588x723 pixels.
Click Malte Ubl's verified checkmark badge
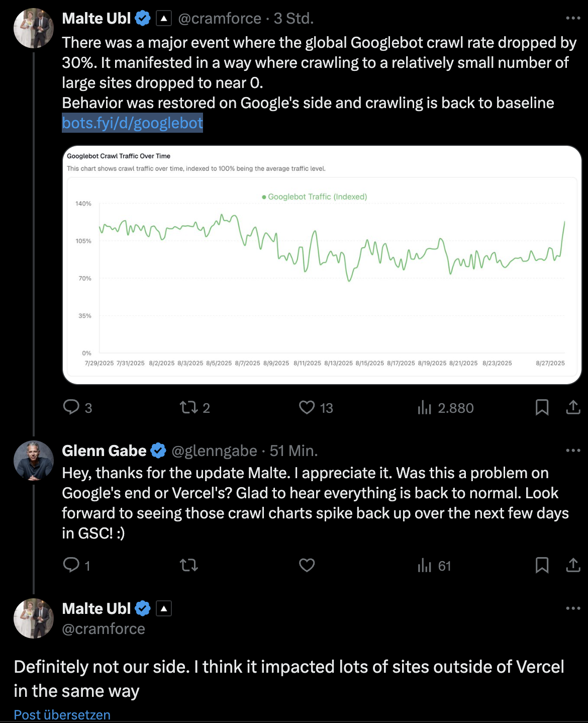click(x=143, y=18)
